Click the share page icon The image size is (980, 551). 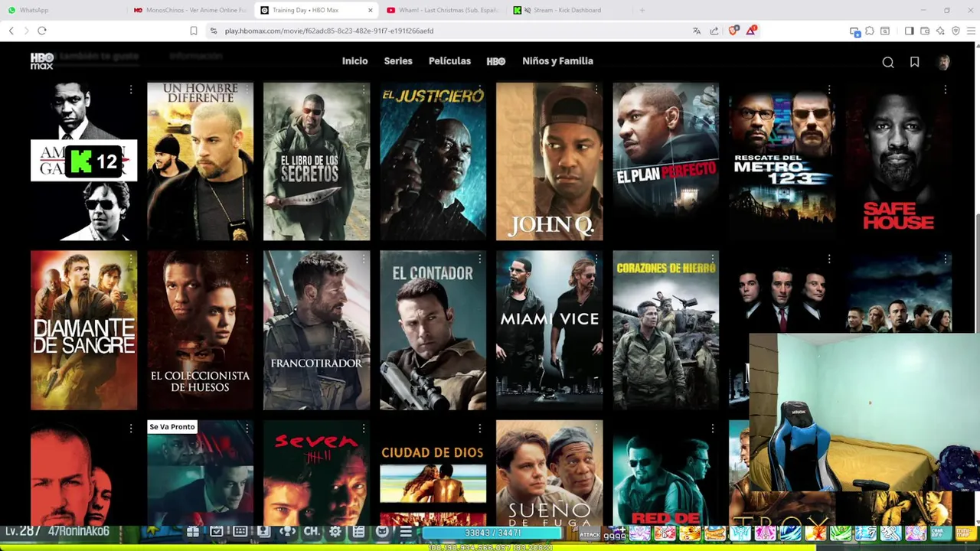pos(714,31)
